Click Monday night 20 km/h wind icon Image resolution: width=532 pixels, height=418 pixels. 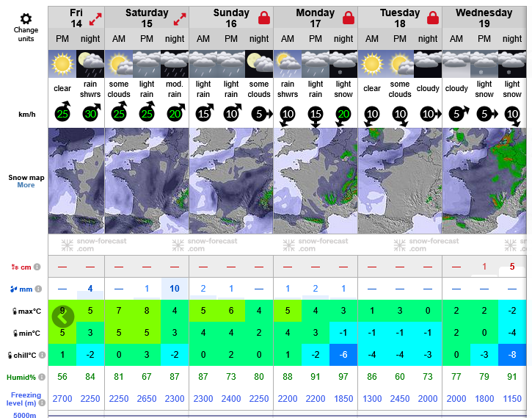tap(343, 116)
